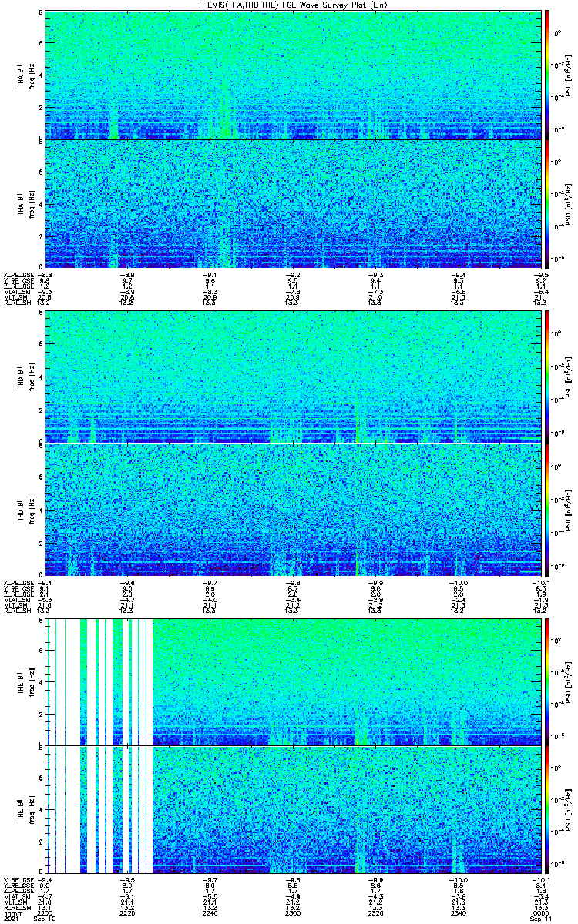Image resolution: width=578 pixels, height=924 pixels.
Task: Click the 'THE B∥ freq [Hz]' axis label
Action: (x=25, y=810)
